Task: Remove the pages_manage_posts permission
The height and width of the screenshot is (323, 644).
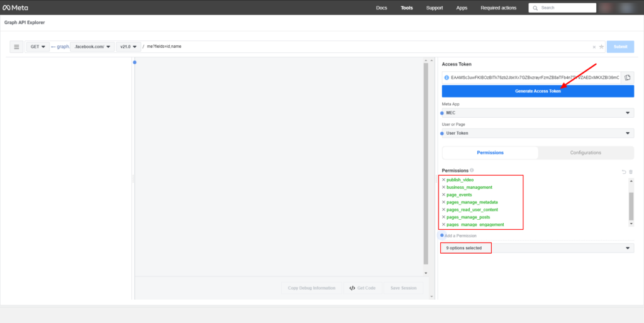Action: pos(443,217)
